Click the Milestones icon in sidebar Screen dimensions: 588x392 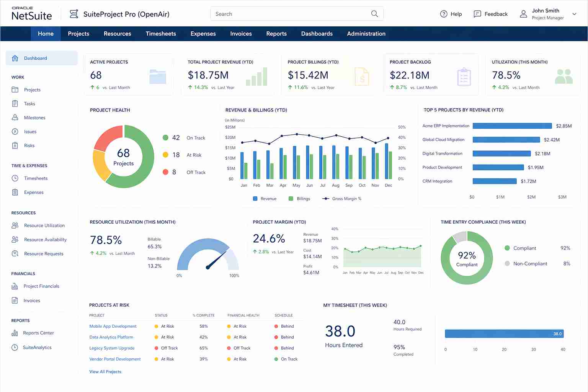[15, 118]
